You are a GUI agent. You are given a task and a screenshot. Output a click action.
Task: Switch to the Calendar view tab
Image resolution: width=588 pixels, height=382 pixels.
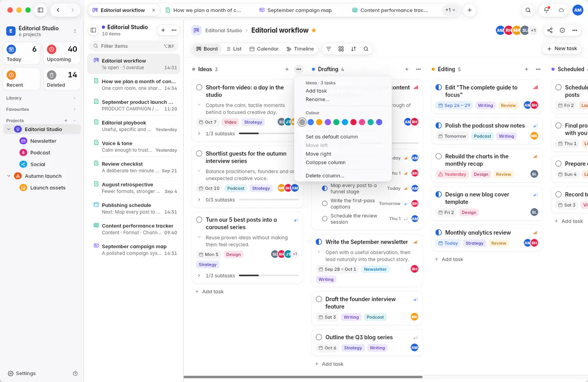coord(264,49)
